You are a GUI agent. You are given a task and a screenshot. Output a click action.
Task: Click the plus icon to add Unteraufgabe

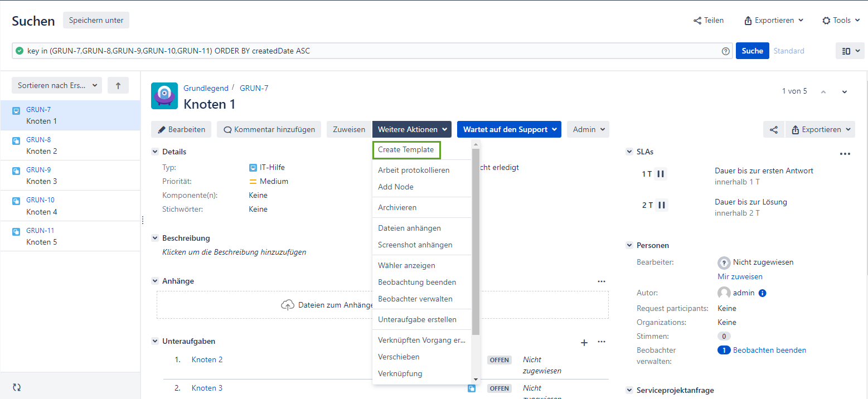(x=584, y=342)
